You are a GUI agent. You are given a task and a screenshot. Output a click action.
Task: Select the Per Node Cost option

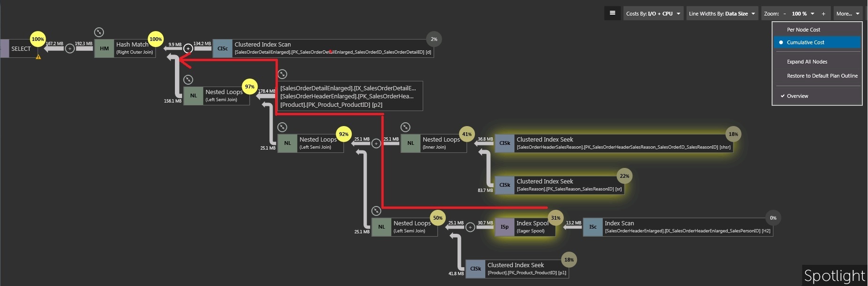pyautogui.click(x=804, y=30)
